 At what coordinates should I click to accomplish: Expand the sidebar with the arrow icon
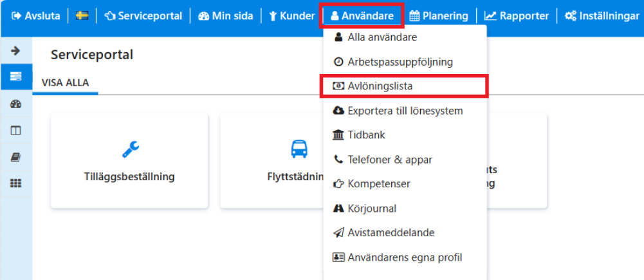coord(15,51)
